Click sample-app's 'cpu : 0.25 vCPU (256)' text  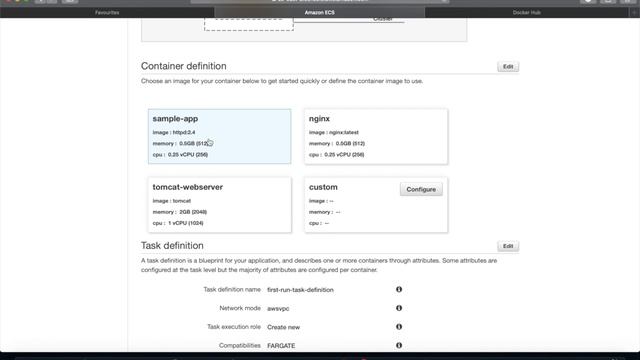180,155
